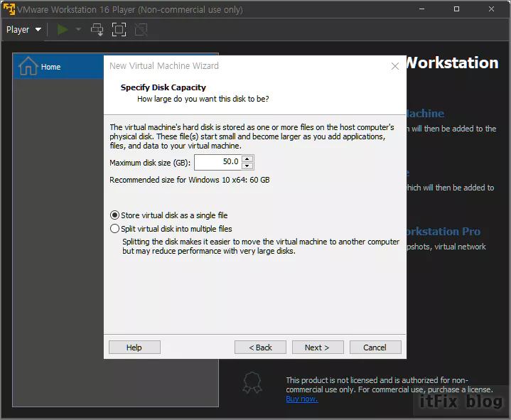
Task: Click the Unity mode toolbar icon
Action: (x=141, y=30)
